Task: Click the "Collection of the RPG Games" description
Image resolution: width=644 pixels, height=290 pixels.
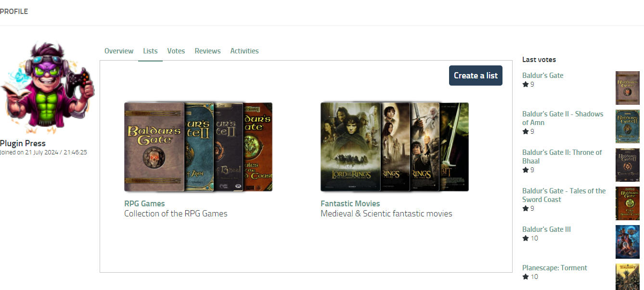Action: [x=176, y=214]
